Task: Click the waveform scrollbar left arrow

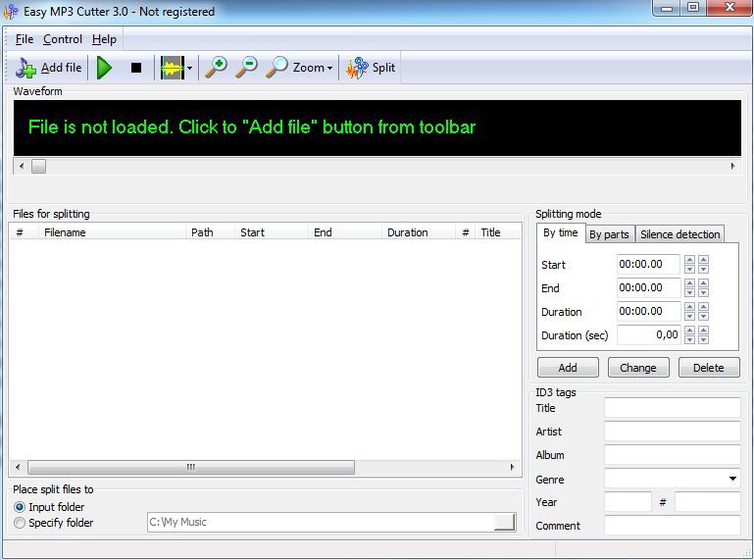Action: (22, 166)
